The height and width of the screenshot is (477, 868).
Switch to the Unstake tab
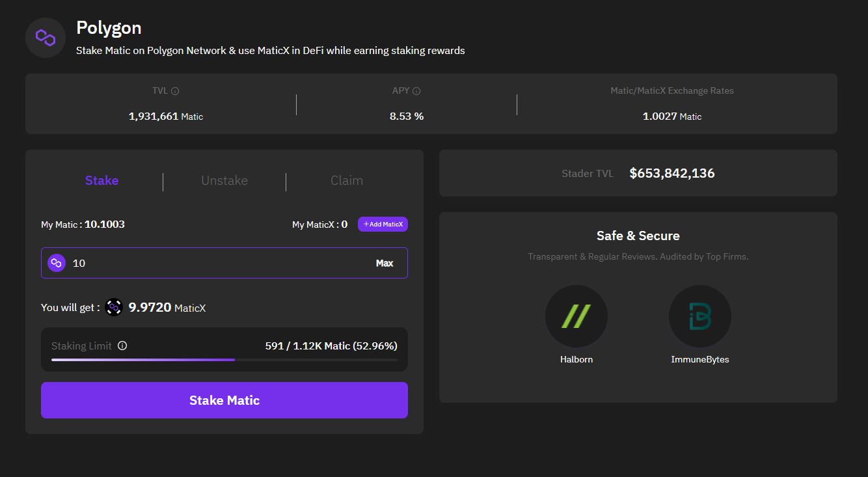click(x=224, y=181)
